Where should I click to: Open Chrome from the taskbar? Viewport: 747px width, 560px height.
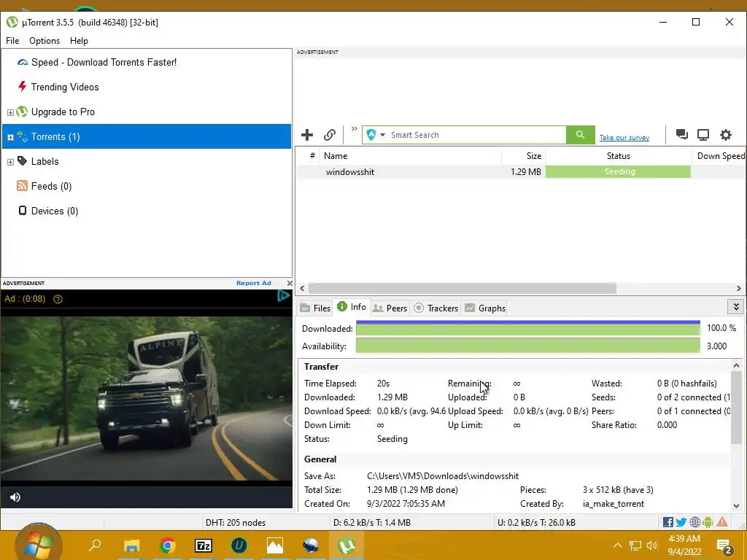167,545
